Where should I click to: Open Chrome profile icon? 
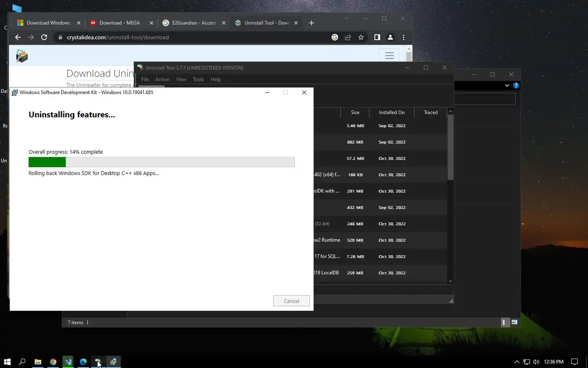pyautogui.click(x=390, y=37)
